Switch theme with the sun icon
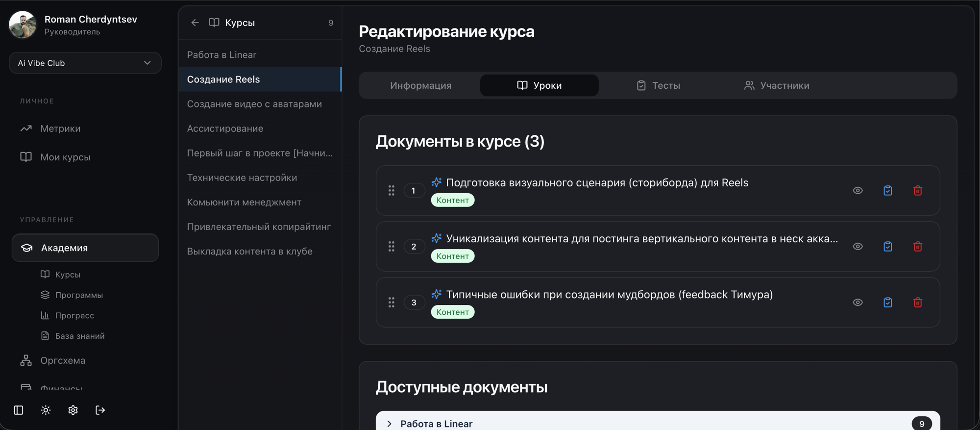The image size is (980, 430). (46, 410)
